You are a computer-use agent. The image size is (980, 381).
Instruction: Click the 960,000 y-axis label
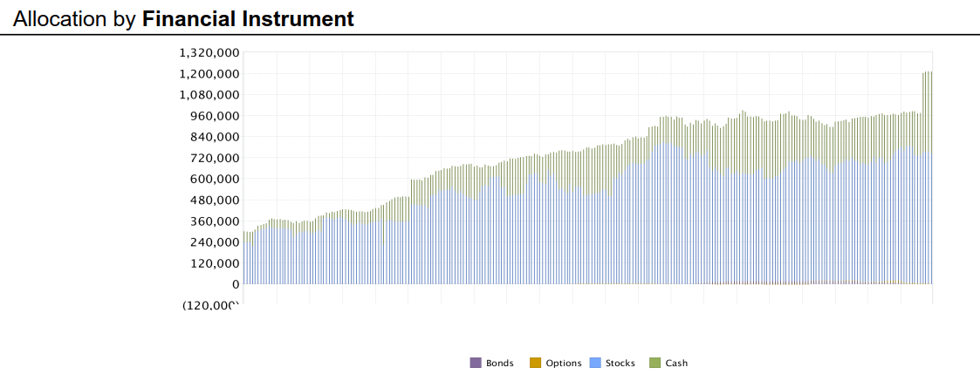point(215,115)
